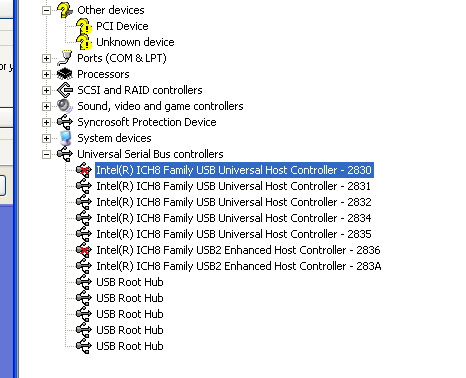This screenshot has width=466, height=378.
Task: Select the Other devices label
Action: click(x=111, y=10)
